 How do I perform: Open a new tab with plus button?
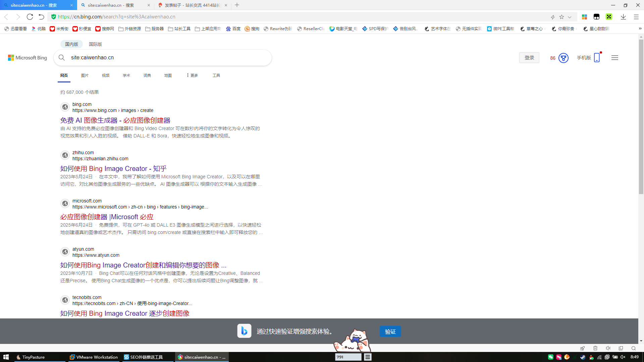(x=237, y=5)
